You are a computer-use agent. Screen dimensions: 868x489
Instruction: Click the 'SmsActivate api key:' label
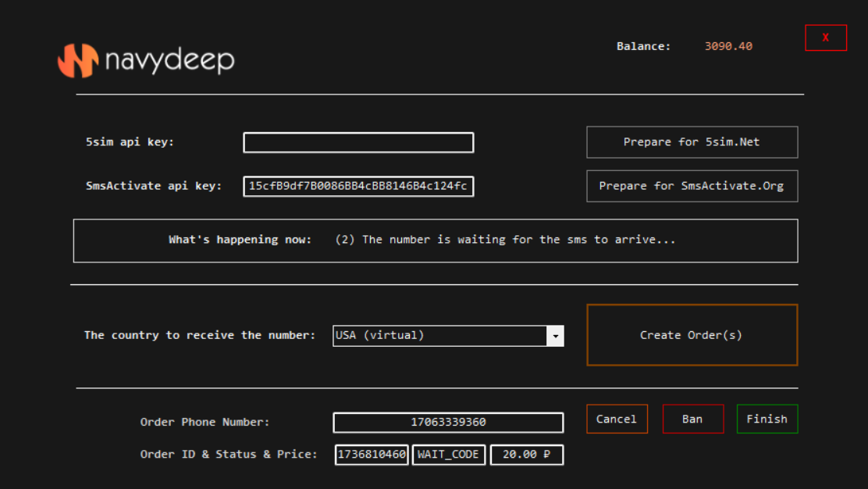[153, 186]
